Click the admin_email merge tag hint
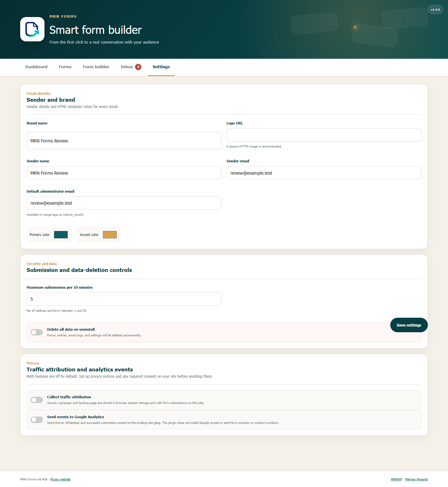The width and height of the screenshot is (448, 487). click(x=56, y=215)
